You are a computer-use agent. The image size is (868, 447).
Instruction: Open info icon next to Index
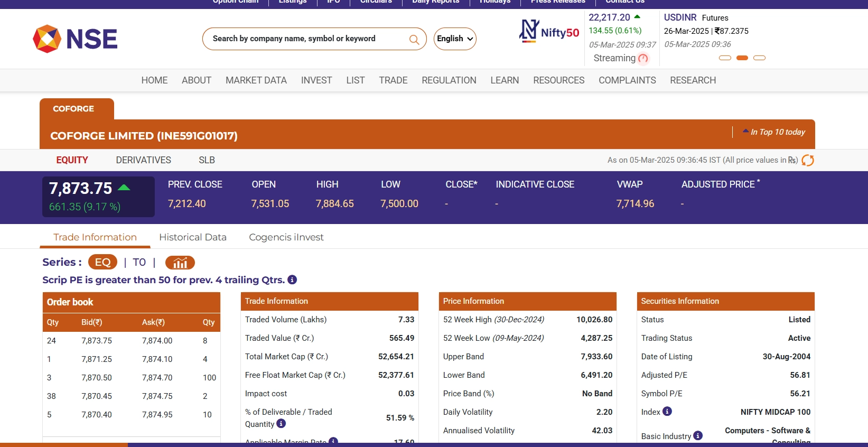pos(667,412)
